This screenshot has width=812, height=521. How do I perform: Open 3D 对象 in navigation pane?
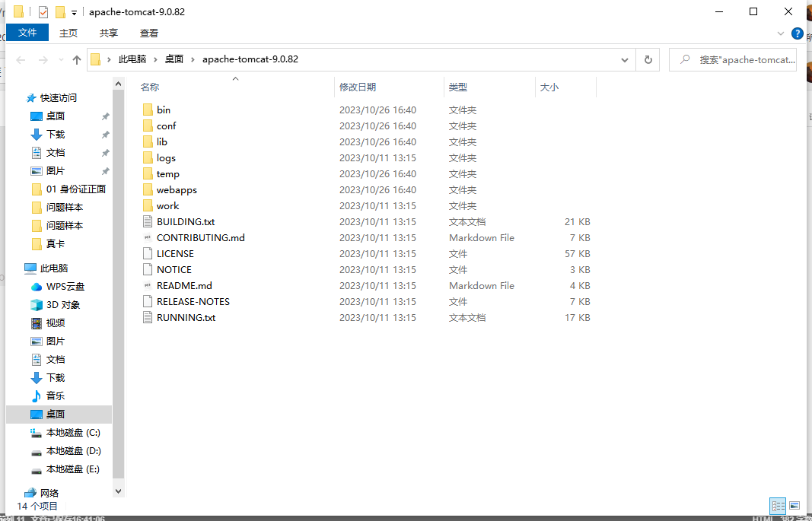click(x=62, y=305)
